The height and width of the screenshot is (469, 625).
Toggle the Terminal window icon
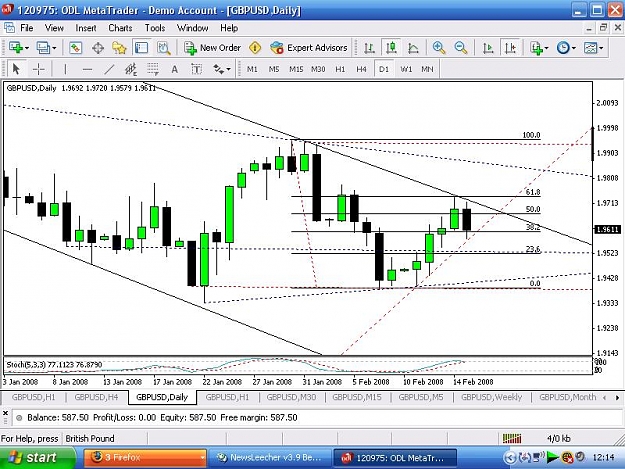141,48
